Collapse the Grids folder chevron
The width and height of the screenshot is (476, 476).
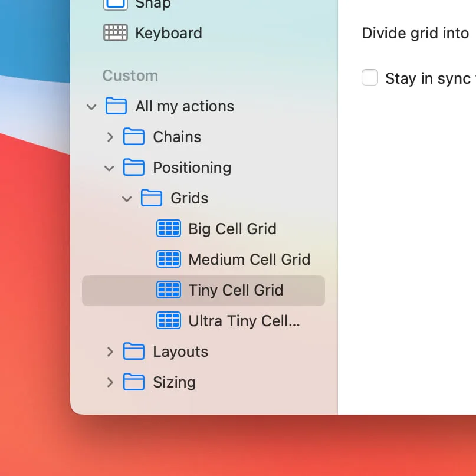(127, 199)
